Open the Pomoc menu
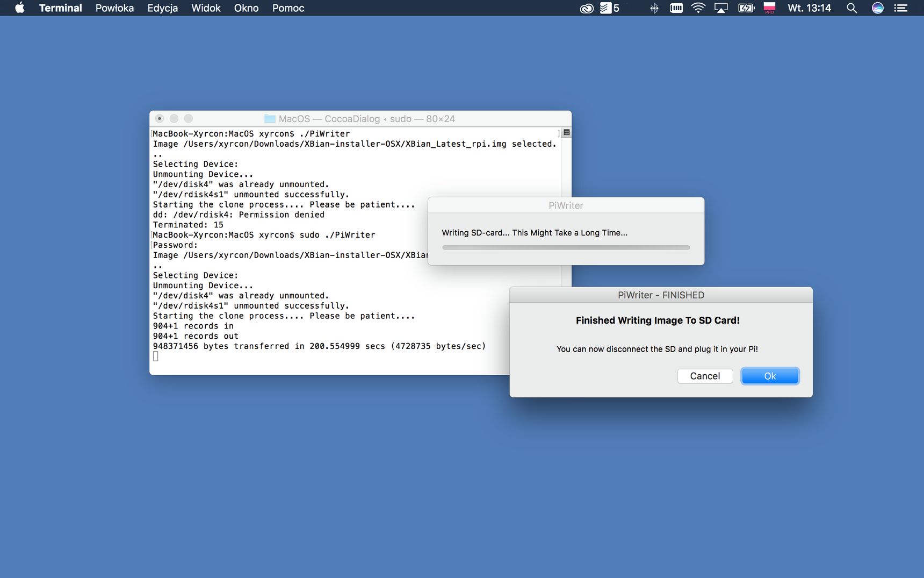The height and width of the screenshot is (578, 924). (288, 8)
